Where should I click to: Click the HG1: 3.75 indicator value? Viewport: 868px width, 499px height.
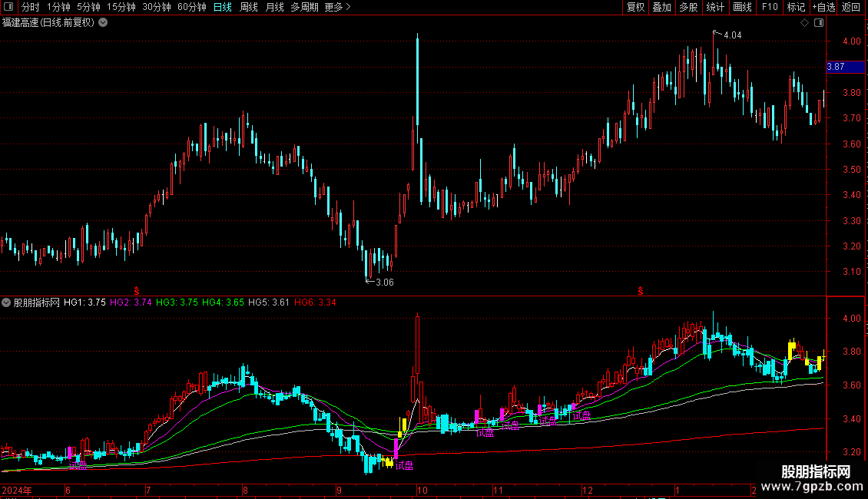84,302
